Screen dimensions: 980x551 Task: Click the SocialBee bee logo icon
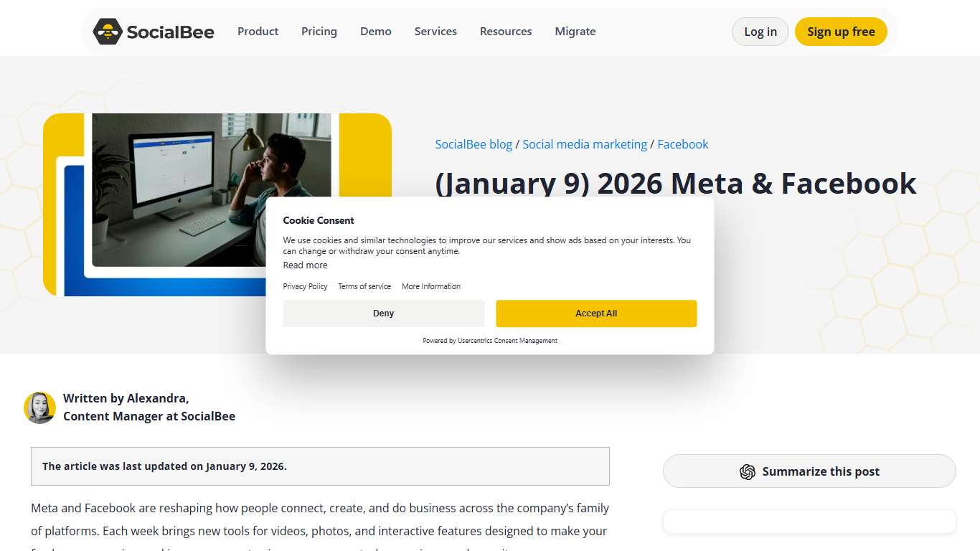point(108,31)
